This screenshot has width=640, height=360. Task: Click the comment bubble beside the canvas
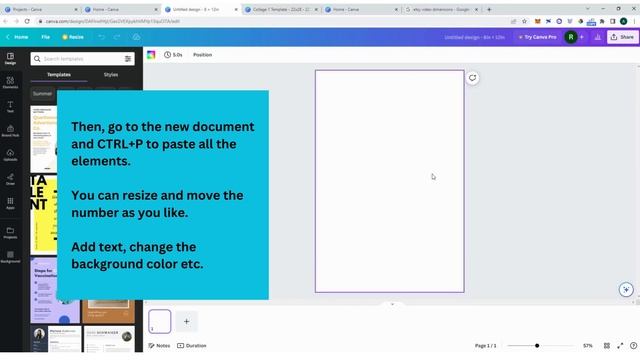coord(472,78)
